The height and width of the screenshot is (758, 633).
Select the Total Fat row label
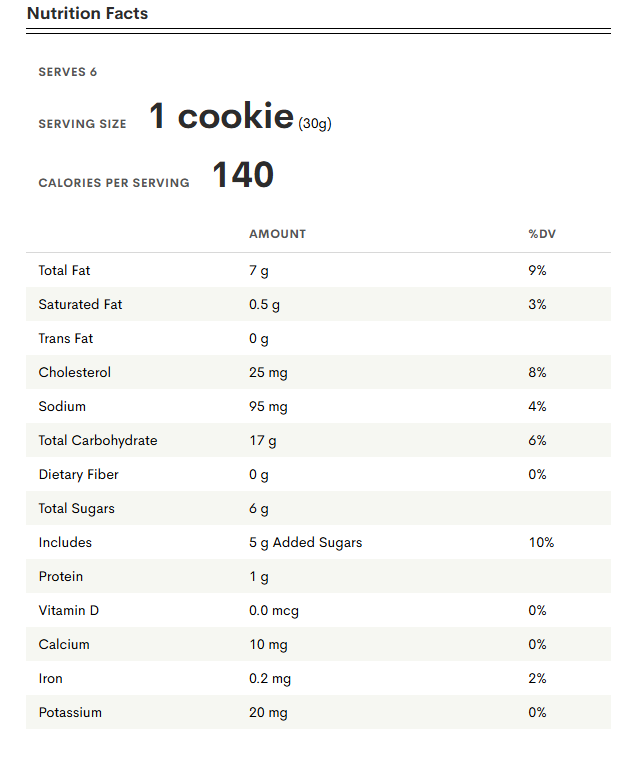click(65, 270)
